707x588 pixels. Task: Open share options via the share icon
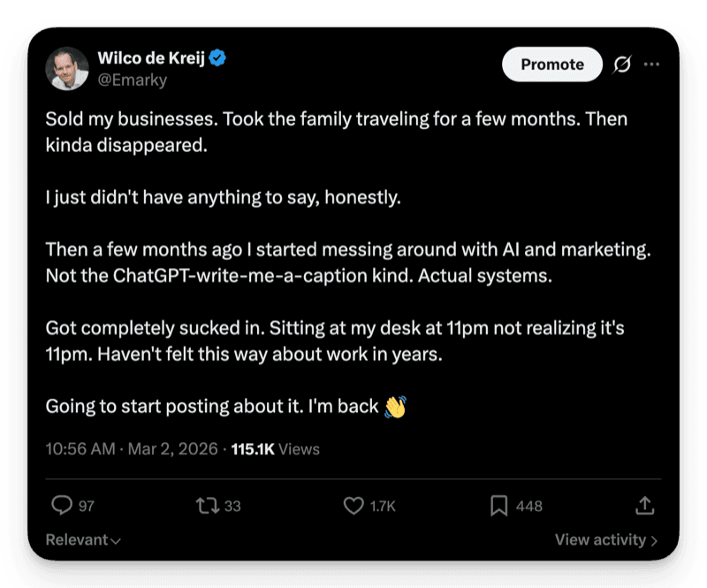click(x=644, y=505)
